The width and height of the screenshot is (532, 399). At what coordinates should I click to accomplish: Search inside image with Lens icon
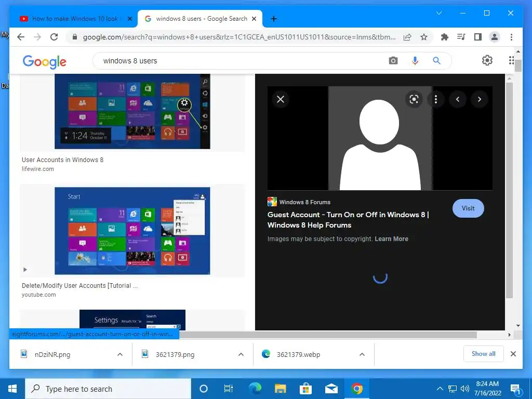point(414,99)
